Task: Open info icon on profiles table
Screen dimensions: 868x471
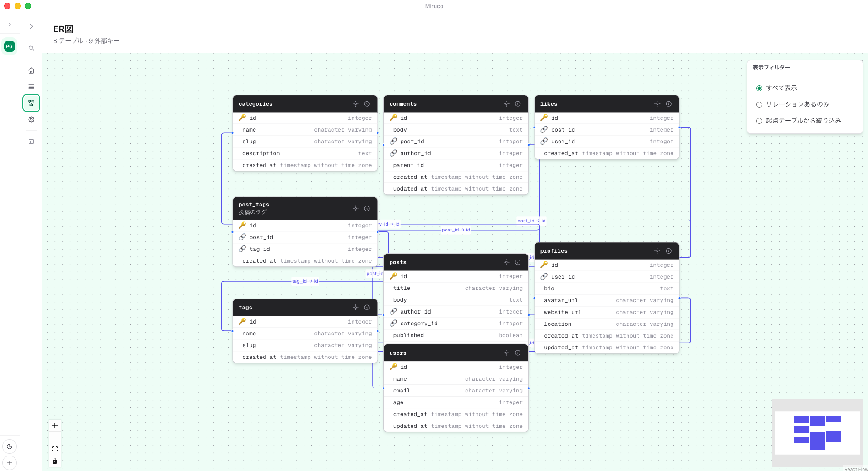Action: tap(668, 251)
